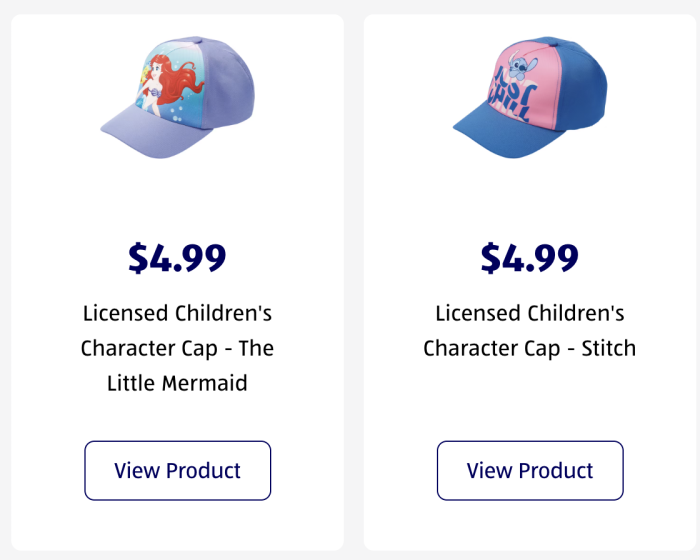Open the Little Mermaid cap product title
Viewport: 700px width, 560px height.
[177, 348]
